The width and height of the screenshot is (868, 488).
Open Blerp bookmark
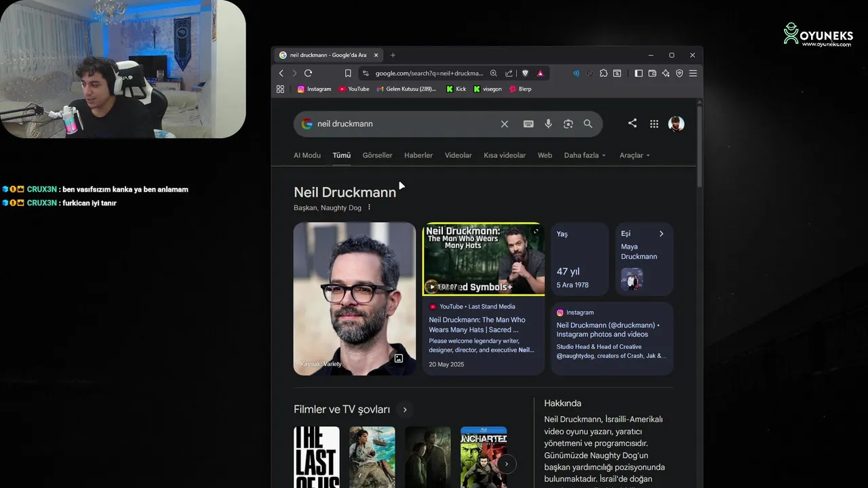[x=520, y=89]
